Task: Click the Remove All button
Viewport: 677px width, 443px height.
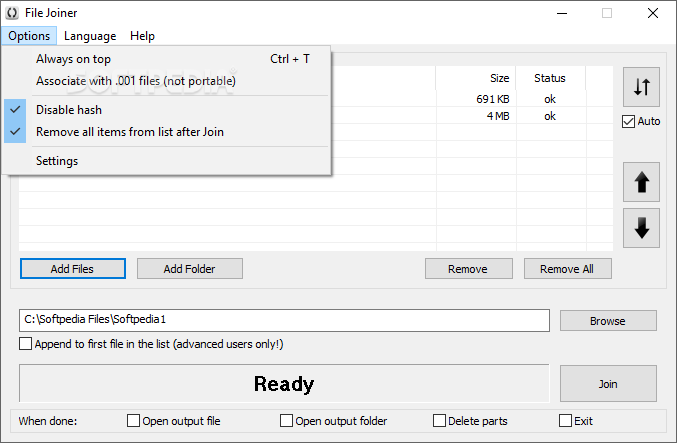Action: [x=567, y=269]
